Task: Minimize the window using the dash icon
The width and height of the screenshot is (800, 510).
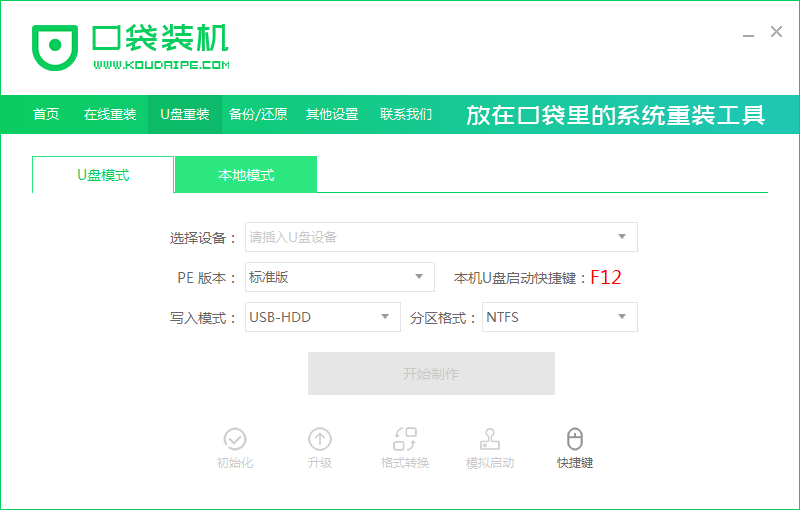Action: (745, 32)
